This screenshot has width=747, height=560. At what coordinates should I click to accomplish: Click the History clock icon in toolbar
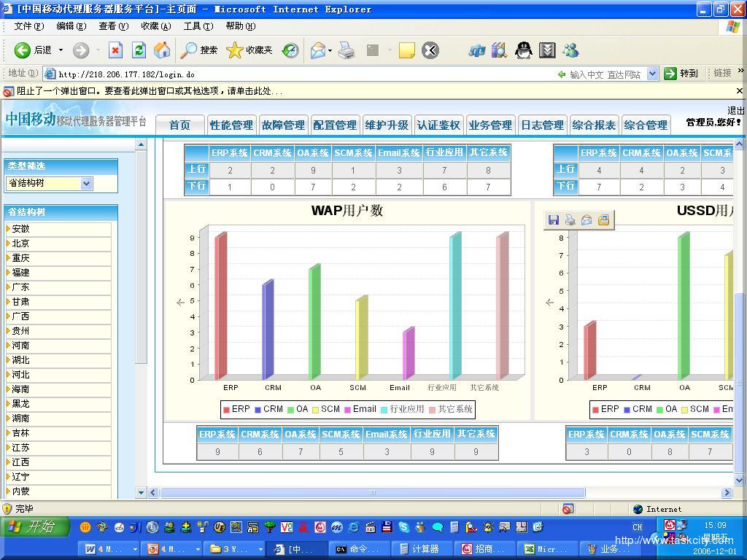pyautogui.click(x=290, y=50)
